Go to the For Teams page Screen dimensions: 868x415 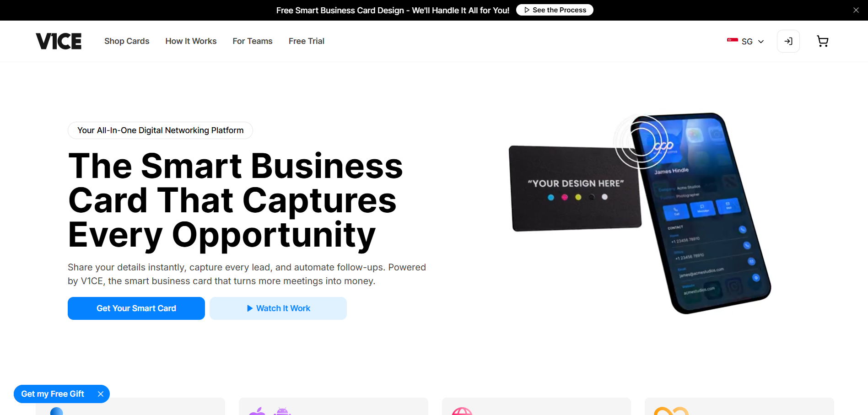tap(253, 41)
